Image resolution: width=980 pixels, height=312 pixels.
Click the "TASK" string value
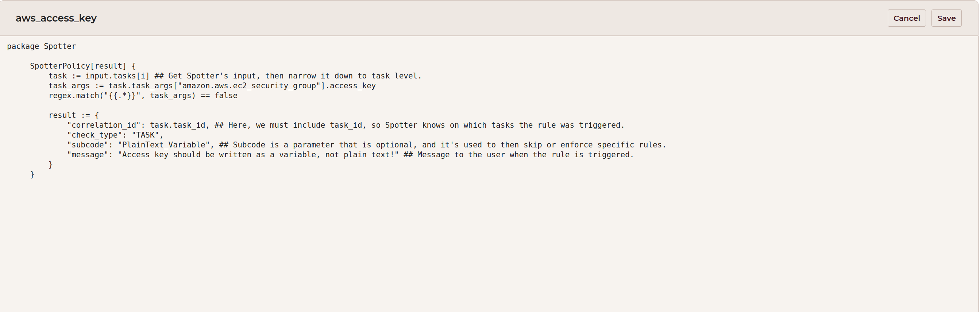click(145, 135)
